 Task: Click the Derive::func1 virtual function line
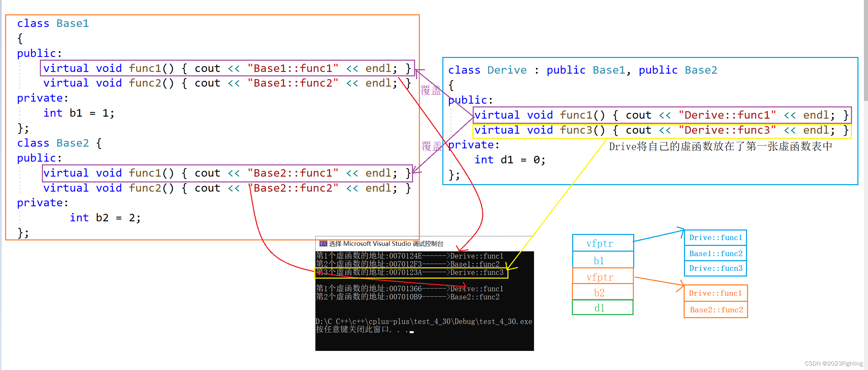point(662,115)
